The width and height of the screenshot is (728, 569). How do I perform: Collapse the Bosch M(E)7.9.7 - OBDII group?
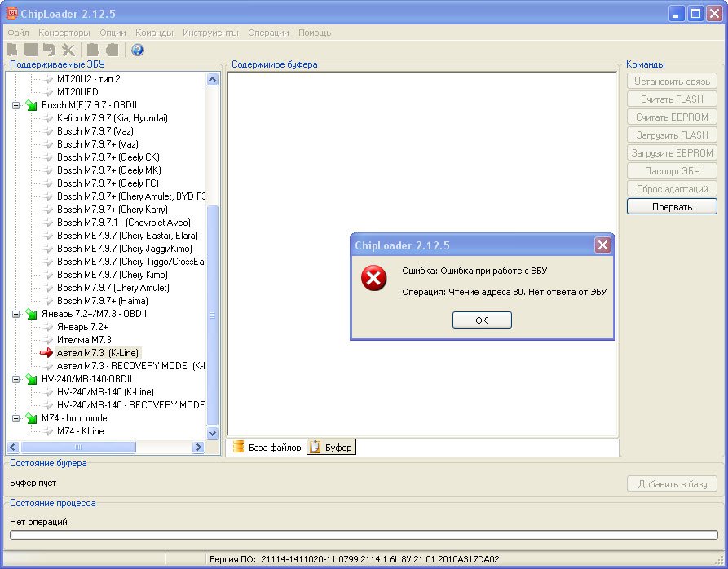pyautogui.click(x=16, y=105)
